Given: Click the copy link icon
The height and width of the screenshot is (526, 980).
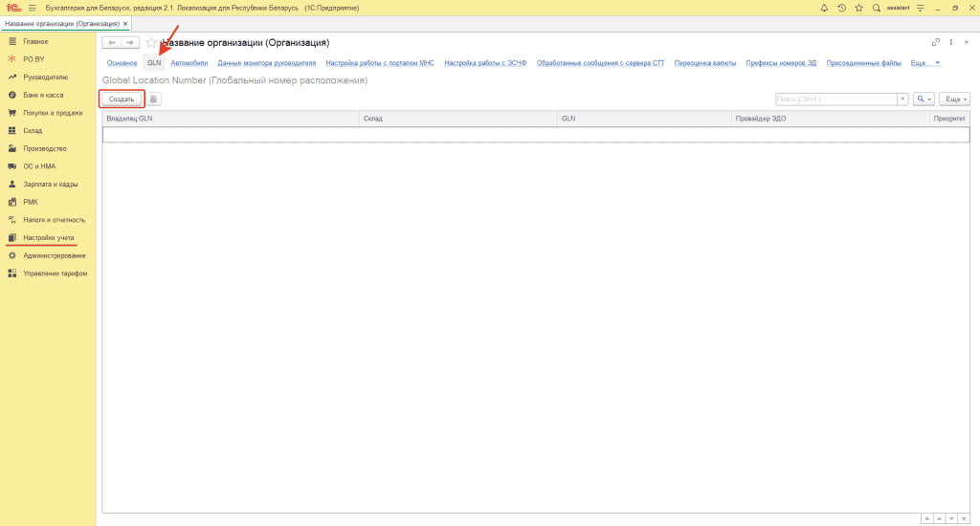Looking at the screenshot, I should pyautogui.click(x=935, y=43).
